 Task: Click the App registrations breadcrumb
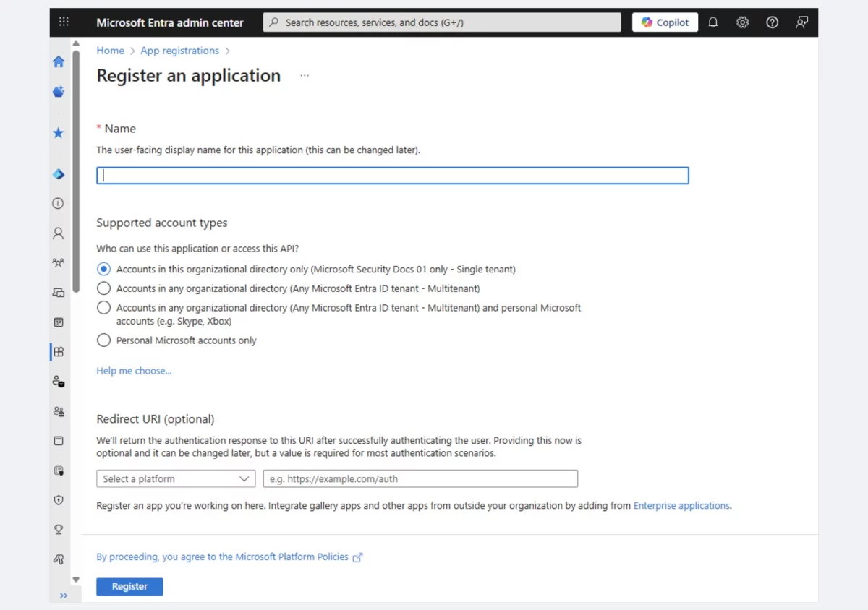coord(179,51)
